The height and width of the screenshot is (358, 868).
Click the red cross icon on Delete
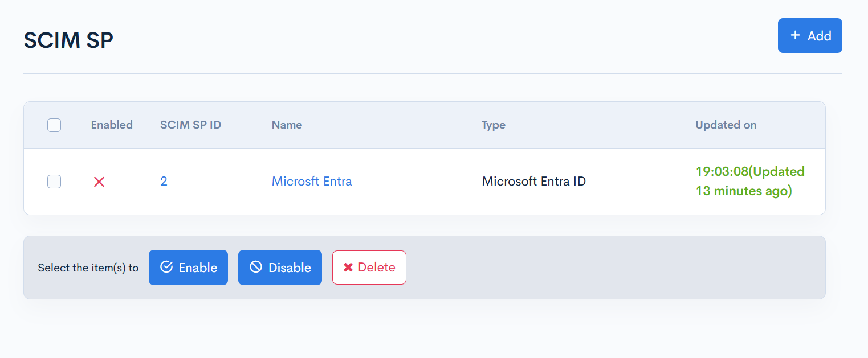348,268
